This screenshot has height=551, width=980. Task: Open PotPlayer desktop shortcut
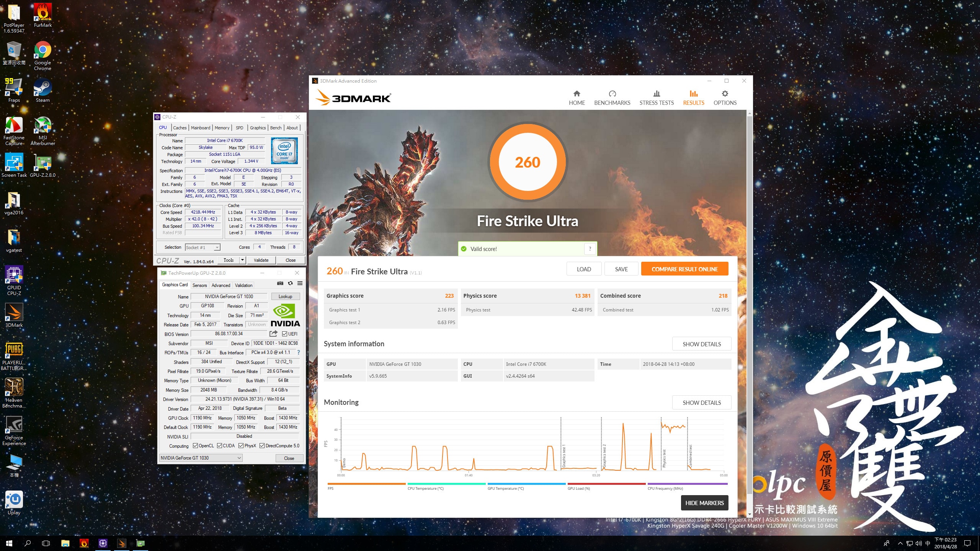pyautogui.click(x=14, y=18)
